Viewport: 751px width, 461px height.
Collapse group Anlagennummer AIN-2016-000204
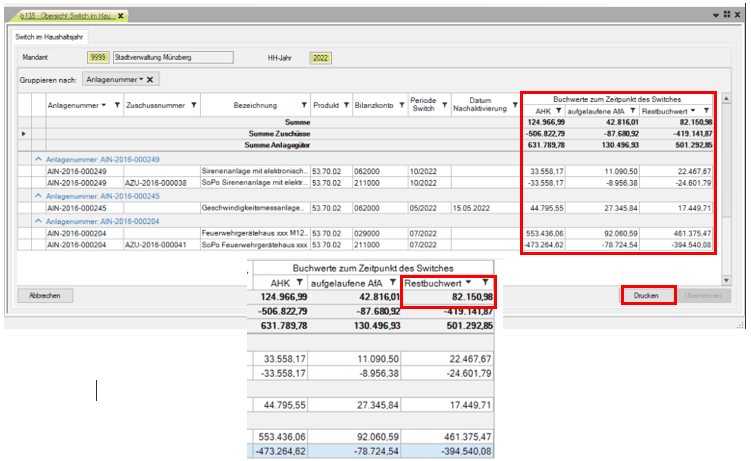tap(38, 221)
